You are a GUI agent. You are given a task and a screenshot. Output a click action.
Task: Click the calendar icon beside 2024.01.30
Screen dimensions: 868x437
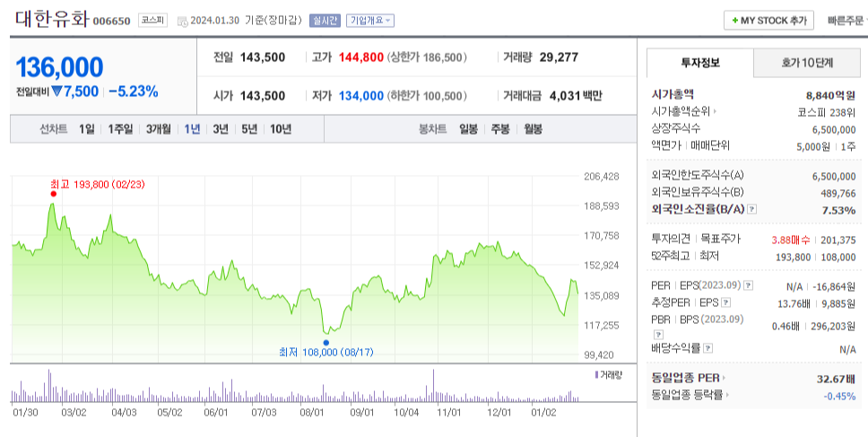click(x=183, y=22)
